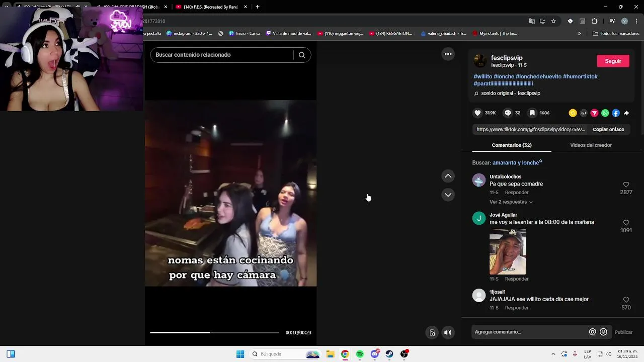This screenshot has height=362, width=644.
Task: Bookmark this page with the star icon
Action: (553, 21)
